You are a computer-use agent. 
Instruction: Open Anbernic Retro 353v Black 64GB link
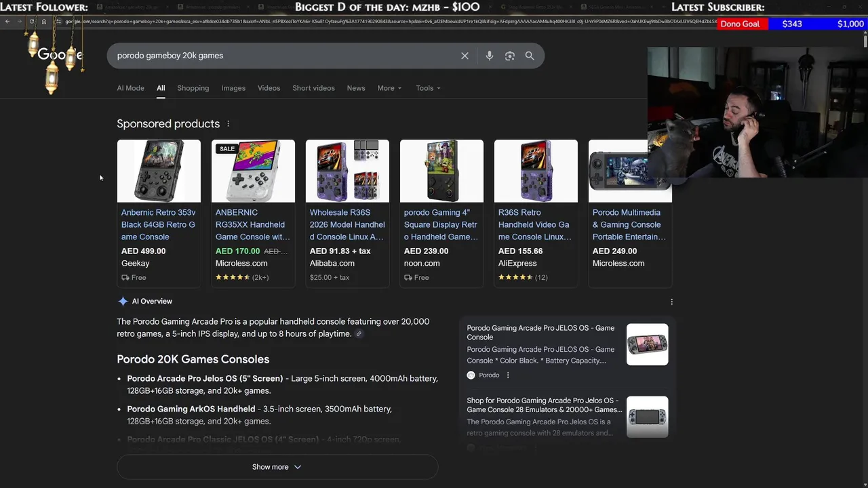coord(159,224)
